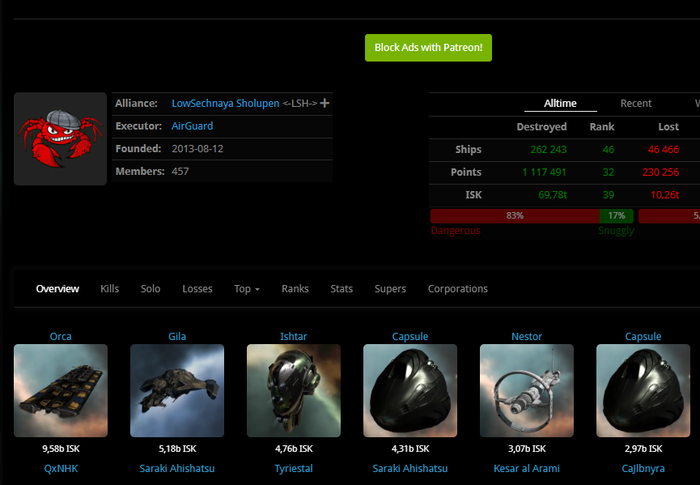The width and height of the screenshot is (700, 485).
Task: Go to the Supers tab
Action: [390, 289]
